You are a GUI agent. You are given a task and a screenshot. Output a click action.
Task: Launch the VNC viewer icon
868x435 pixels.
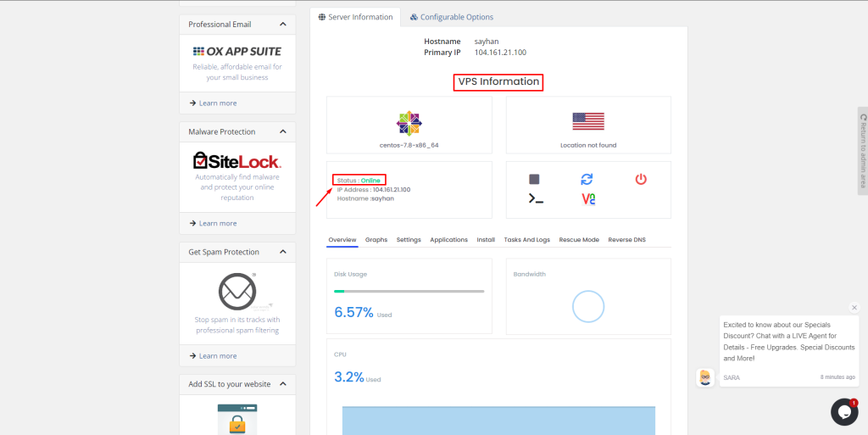[588, 198]
